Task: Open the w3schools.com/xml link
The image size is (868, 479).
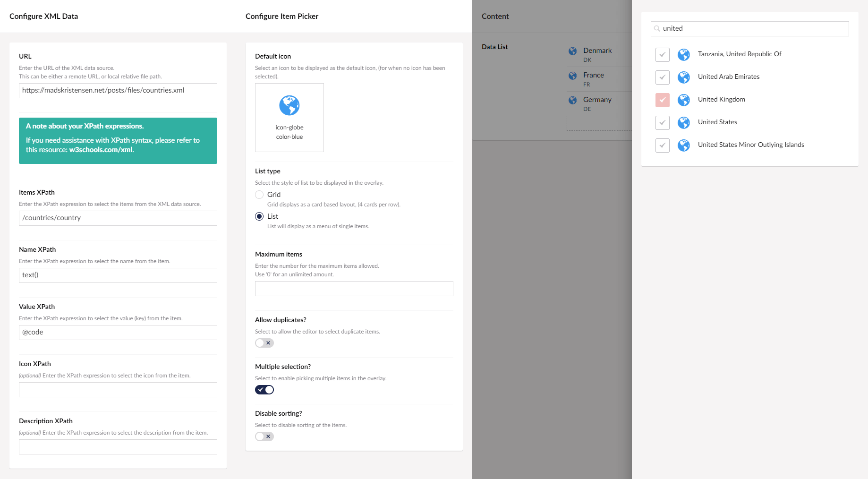Action: click(x=101, y=150)
